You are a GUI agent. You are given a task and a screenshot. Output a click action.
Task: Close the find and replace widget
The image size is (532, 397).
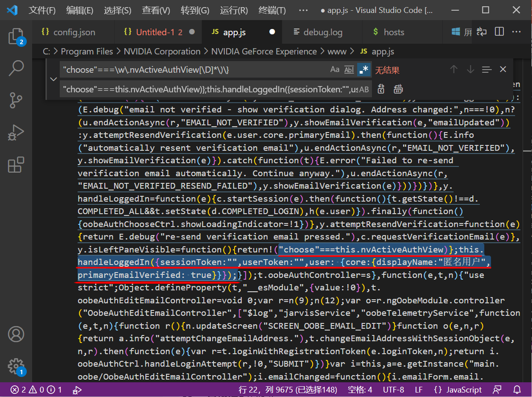click(x=503, y=70)
